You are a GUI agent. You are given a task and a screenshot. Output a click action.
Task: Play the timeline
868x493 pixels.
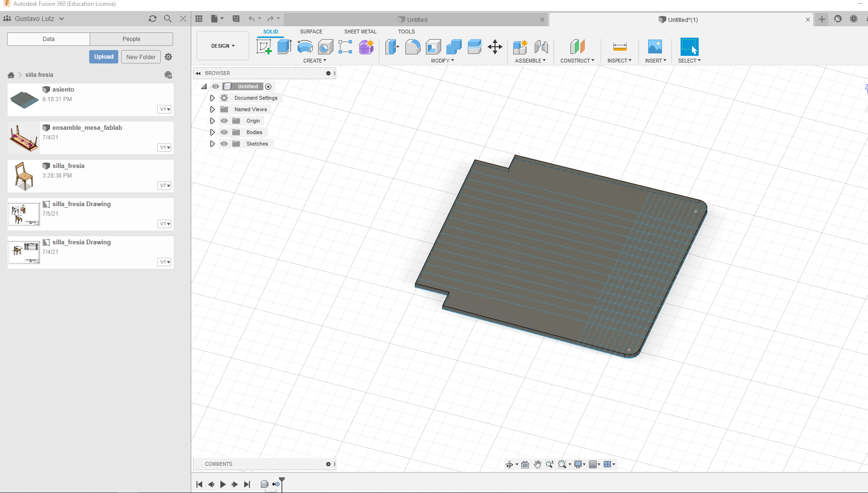[223, 484]
